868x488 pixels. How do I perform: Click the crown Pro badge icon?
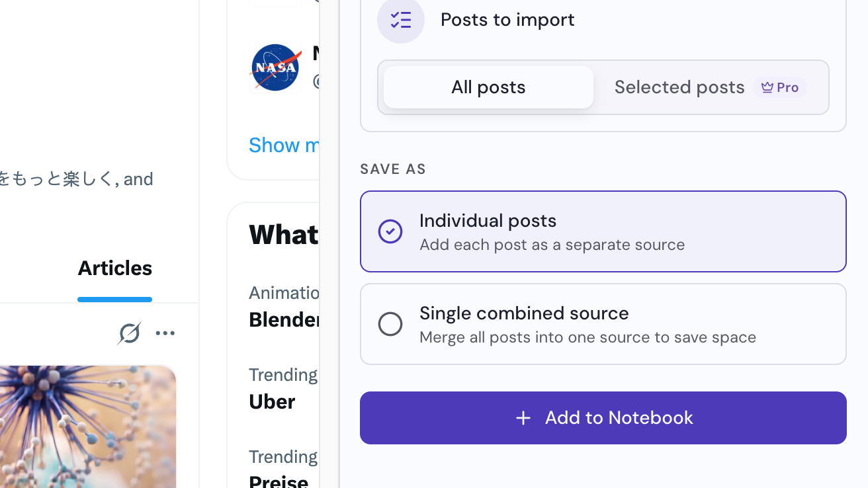click(767, 87)
